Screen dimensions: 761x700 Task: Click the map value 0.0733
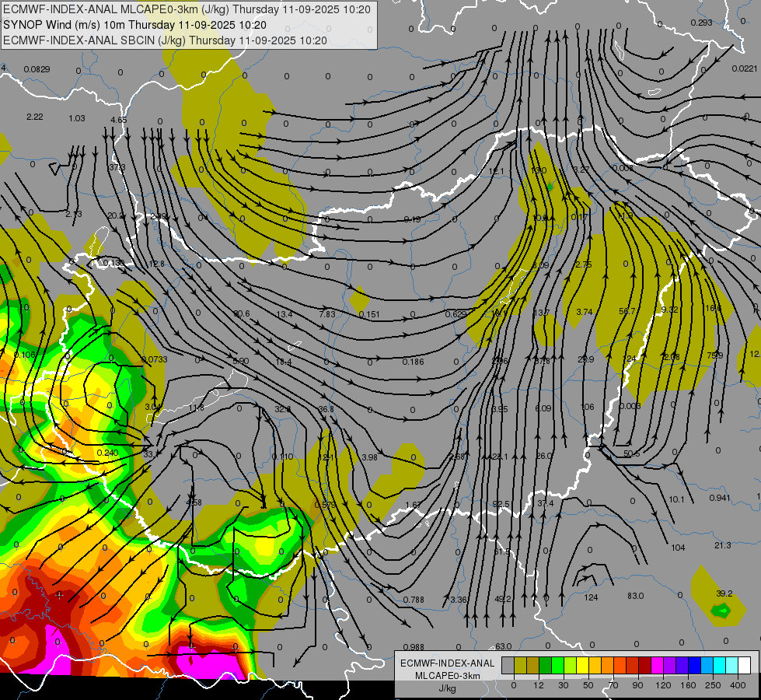[155, 359]
